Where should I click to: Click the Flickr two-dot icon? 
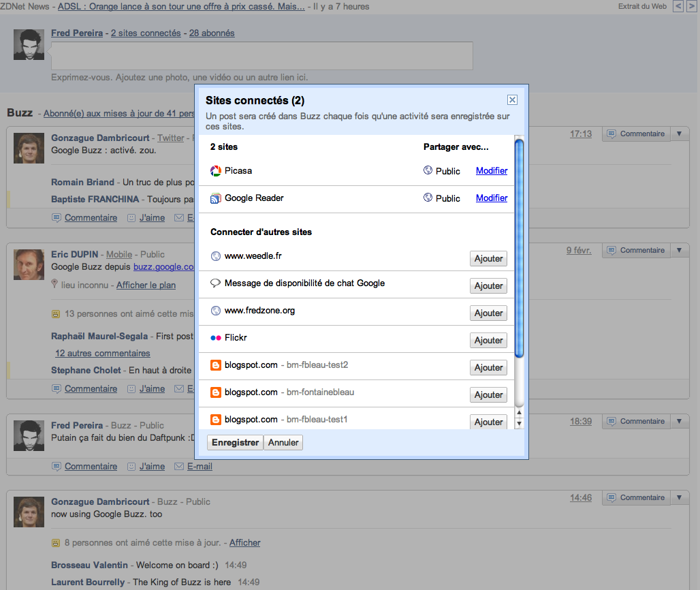pos(216,338)
